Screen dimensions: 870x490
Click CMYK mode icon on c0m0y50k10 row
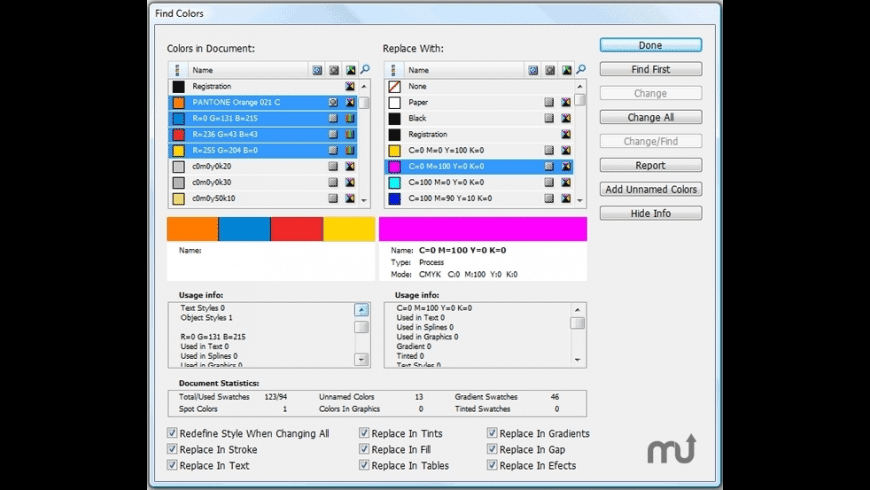(x=350, y=198)
